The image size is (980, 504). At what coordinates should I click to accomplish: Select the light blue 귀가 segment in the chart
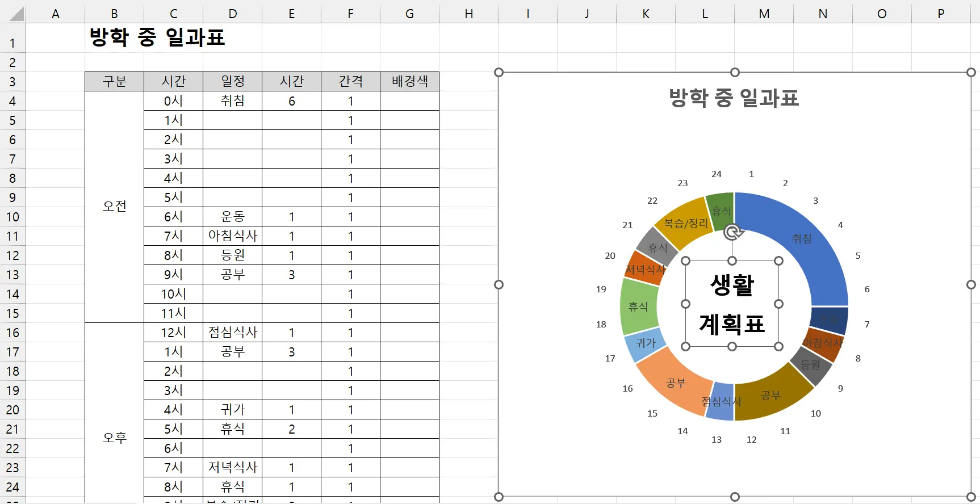645,343
